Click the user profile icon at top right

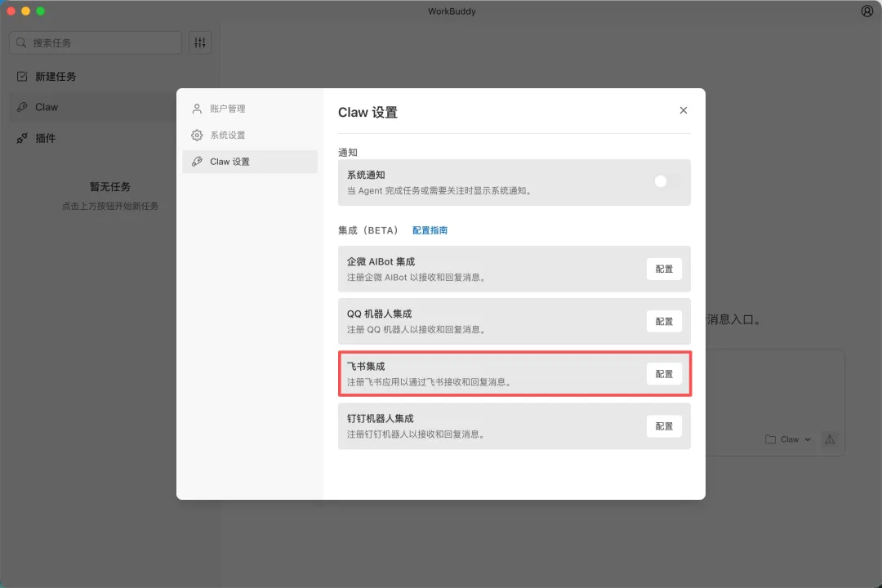tap(866, 11)
